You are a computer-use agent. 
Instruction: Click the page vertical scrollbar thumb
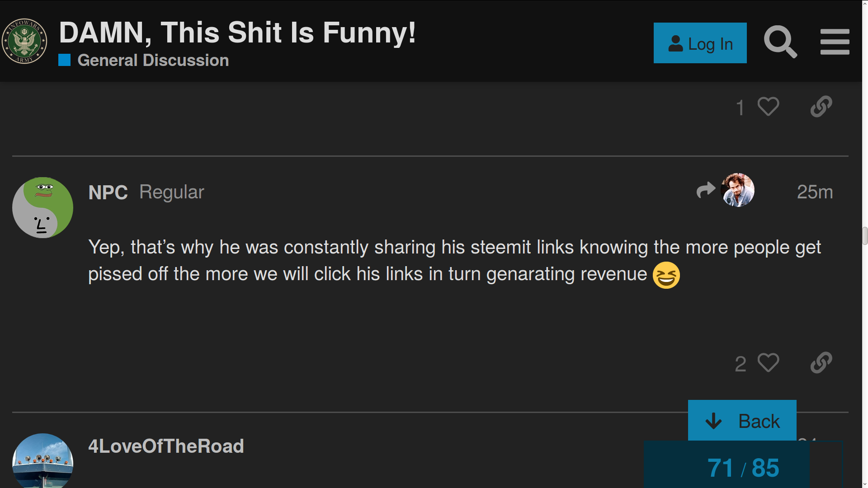[x=865, y=235]
